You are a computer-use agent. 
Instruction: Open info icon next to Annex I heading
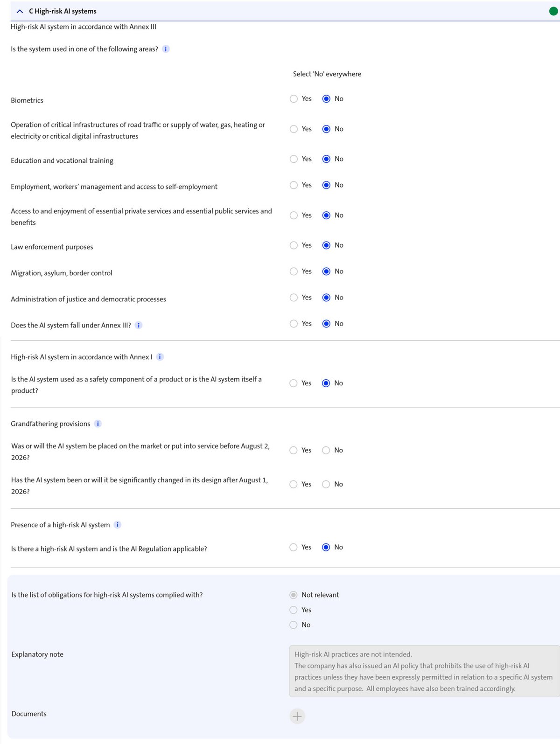(160, 357)
